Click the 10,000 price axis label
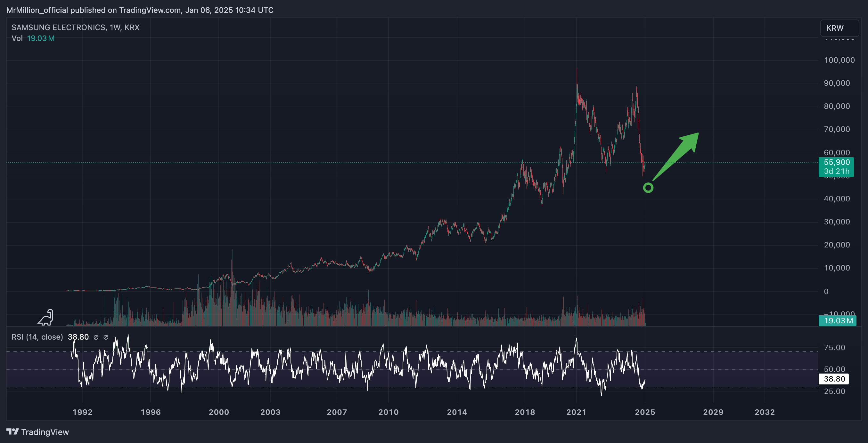Screen dimensions: 868x443 pyautogui.click(x=837, y=268)
